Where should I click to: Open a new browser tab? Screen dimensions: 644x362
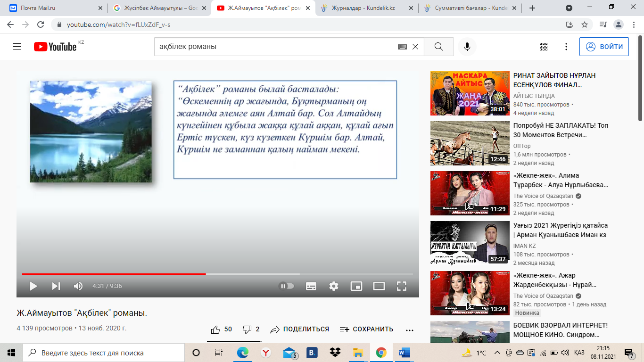(x=532, y=8)
